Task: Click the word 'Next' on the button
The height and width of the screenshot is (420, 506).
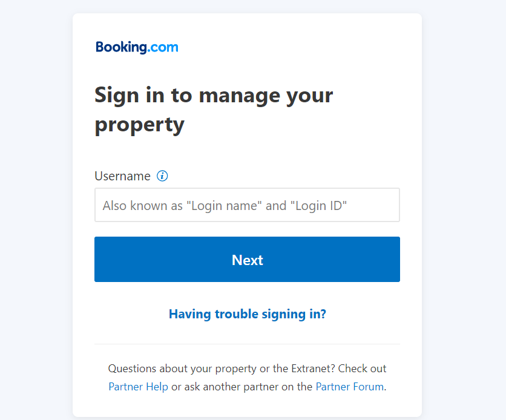Action: coord(248,260)
